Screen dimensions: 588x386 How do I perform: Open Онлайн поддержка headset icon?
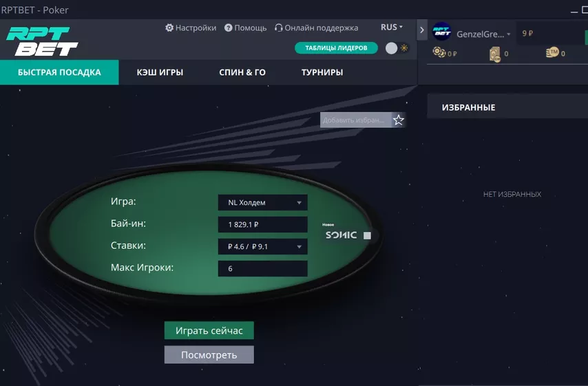(x=279, y=28)
